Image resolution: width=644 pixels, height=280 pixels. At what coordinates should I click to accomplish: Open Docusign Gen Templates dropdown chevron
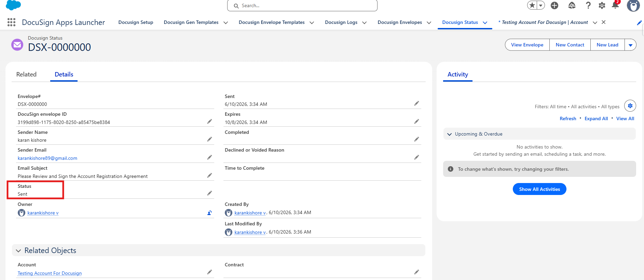(x=226, y=23)
